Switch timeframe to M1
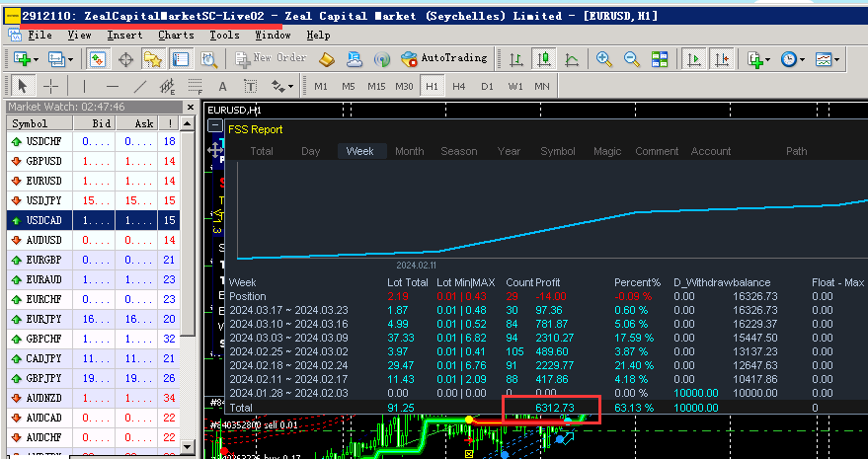The image size is (868, 459). tap(321, 87)
